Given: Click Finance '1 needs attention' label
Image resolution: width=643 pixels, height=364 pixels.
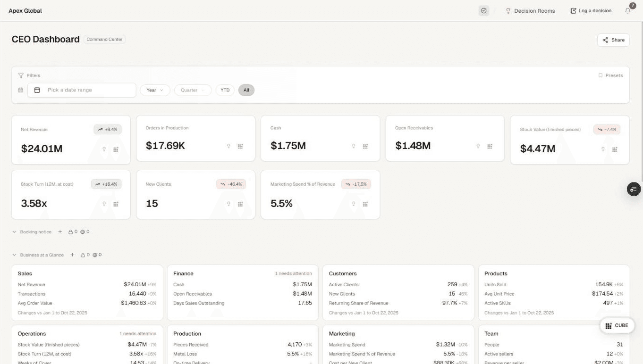Looking at the screenshot, I should [x=293, y=273].
